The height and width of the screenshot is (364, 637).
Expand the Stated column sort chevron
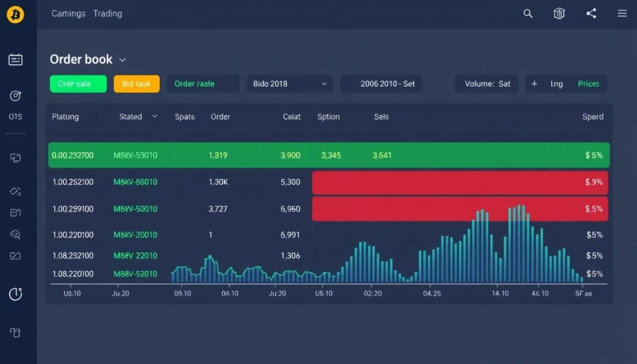[x=154, y=117]
